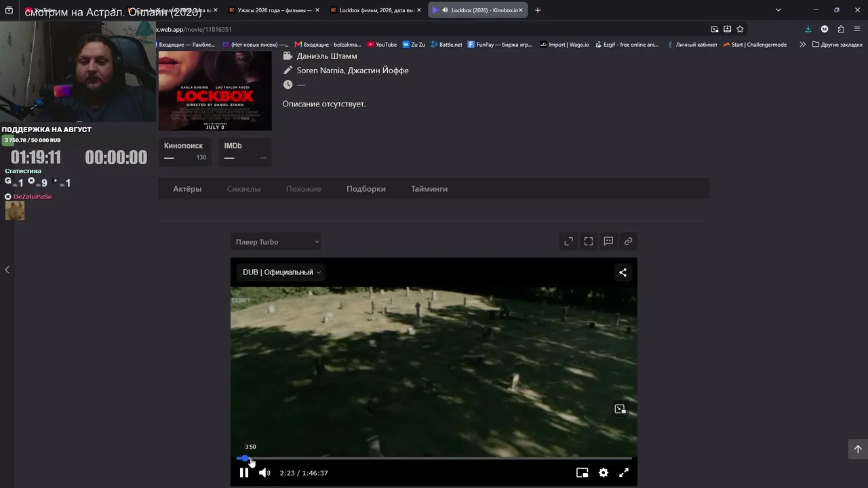The image size is (868, 488).
Task: Open the IMDb rating box
Action: 245,152
